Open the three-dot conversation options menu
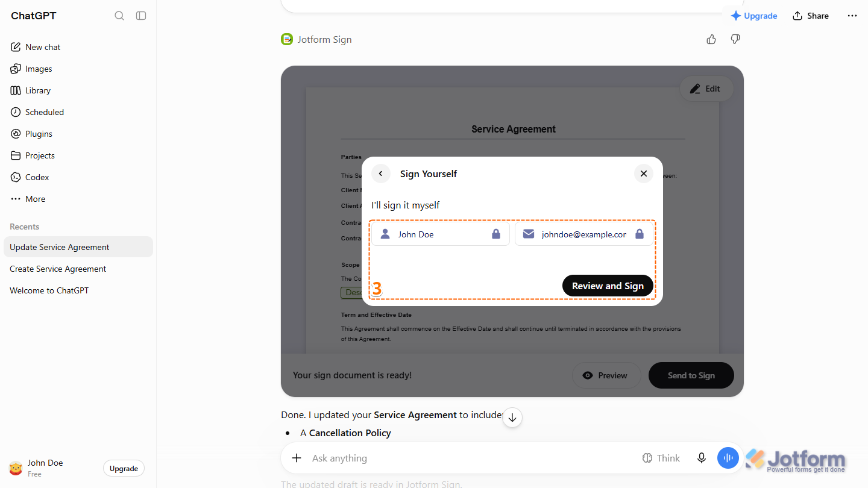 [x=852, y=16]
